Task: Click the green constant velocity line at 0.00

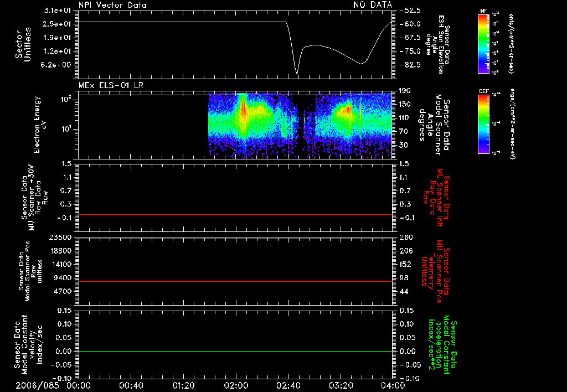Action: click(235, 352)
